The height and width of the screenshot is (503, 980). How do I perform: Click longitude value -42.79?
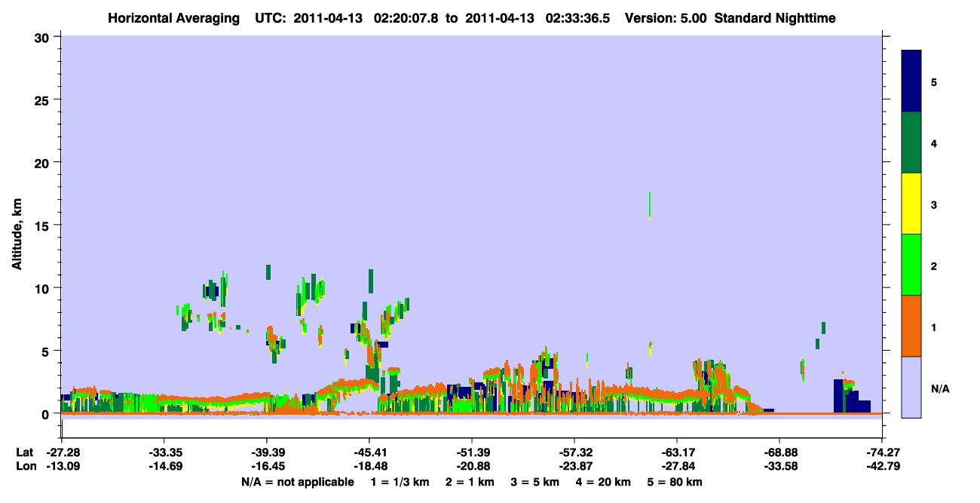pyautogui.click(x=882, y=467)
